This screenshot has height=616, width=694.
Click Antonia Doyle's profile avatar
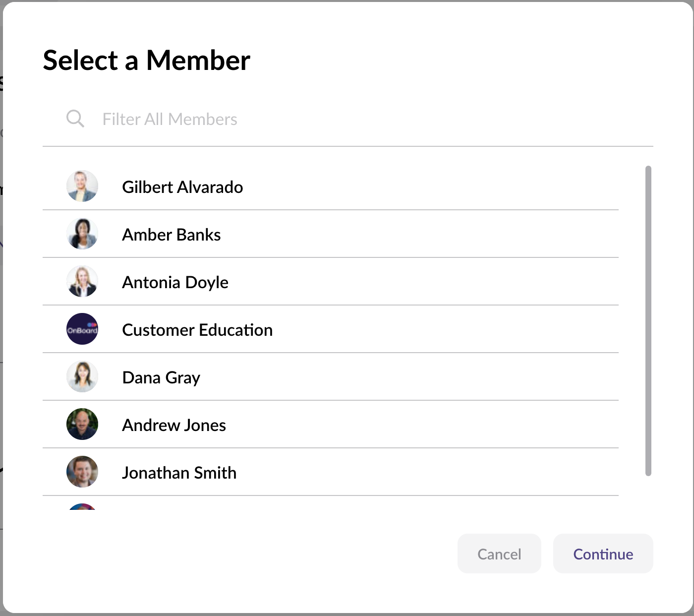point(82,282)
